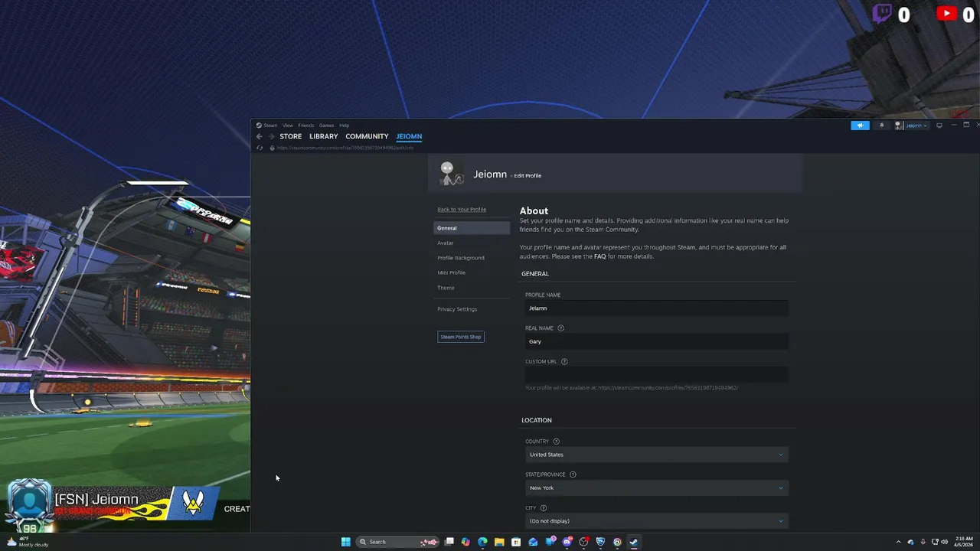The height and width of the screenshot is (551, 980).
Task: Click the Steam forward navigation arrow
Action: pos(270,136)
